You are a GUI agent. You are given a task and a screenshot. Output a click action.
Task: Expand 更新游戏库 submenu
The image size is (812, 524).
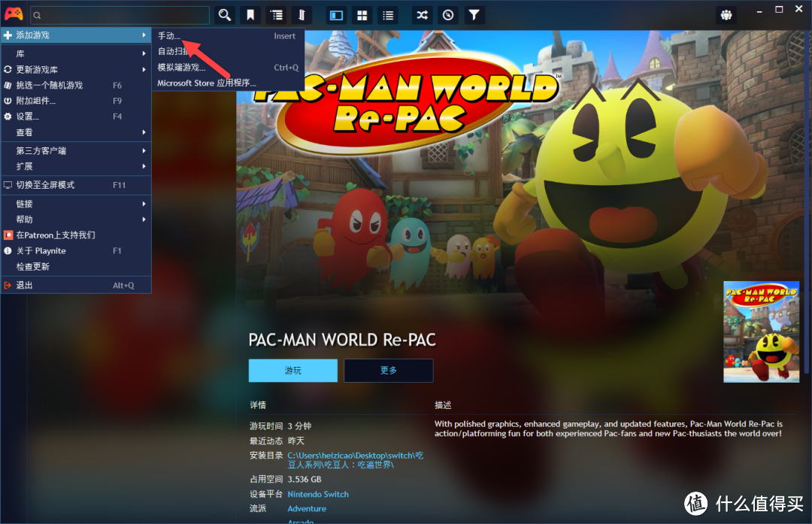(76, 69)
